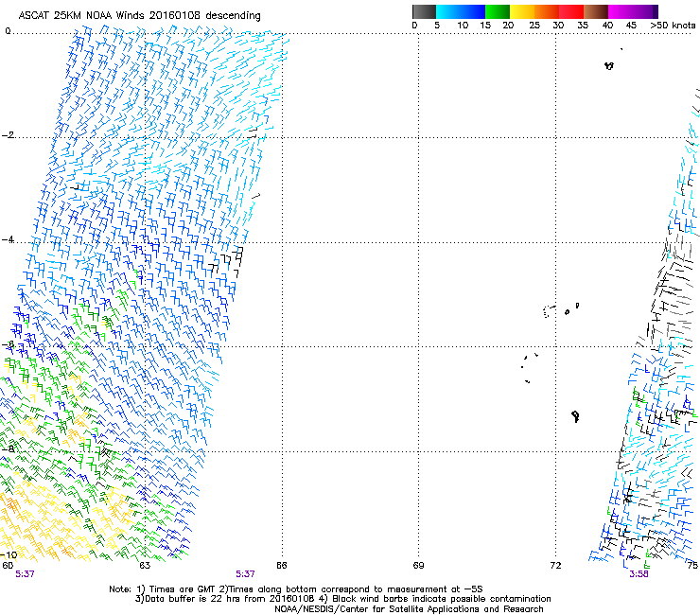Click the '60' longitude axis label

click(8, 566)
